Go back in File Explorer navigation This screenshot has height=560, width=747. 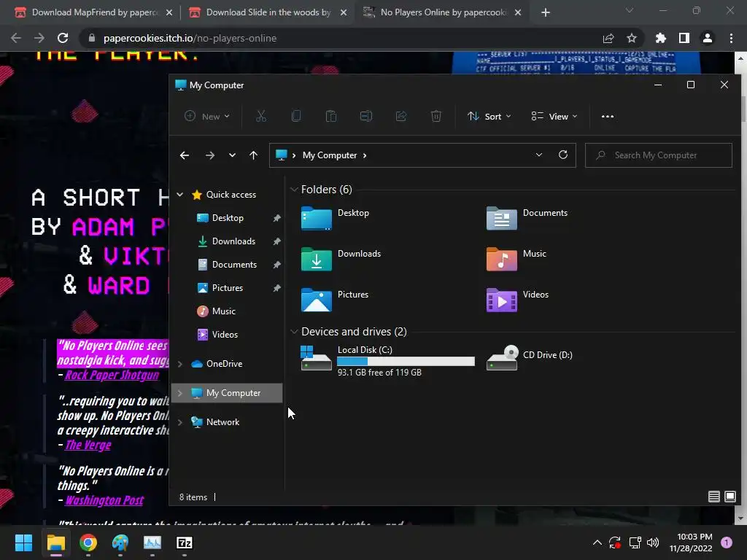point(185,155)
